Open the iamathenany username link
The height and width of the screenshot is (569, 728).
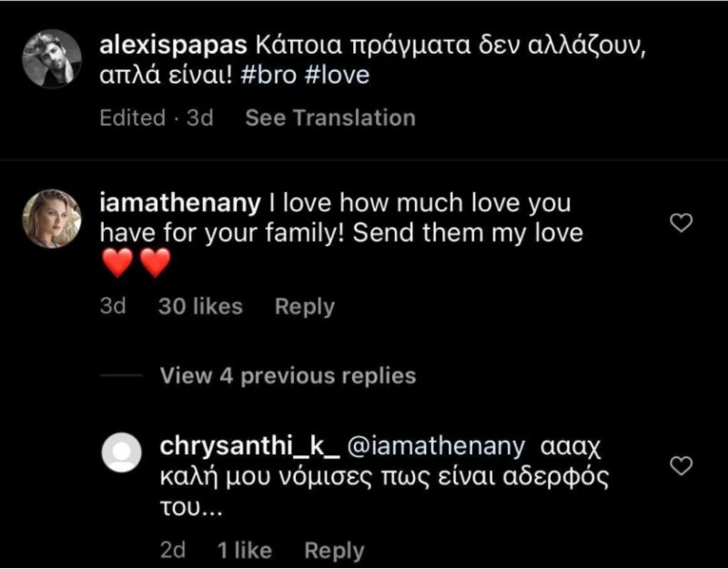(180, 203)
